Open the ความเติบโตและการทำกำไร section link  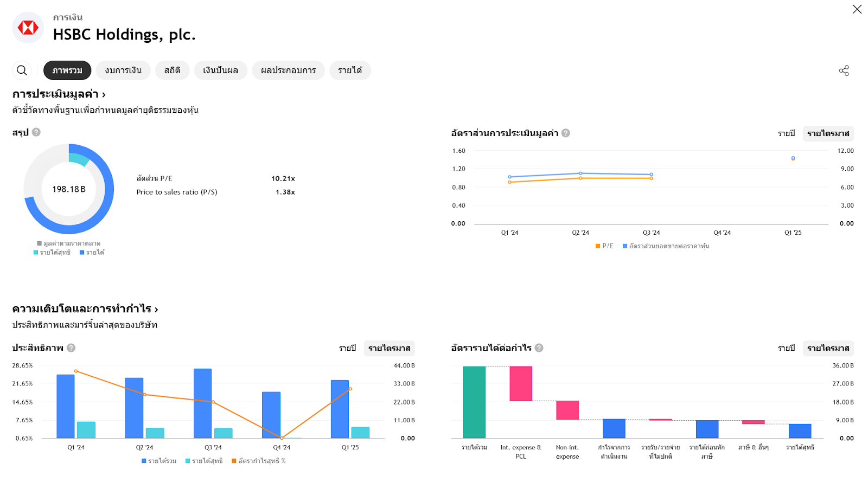85,309
